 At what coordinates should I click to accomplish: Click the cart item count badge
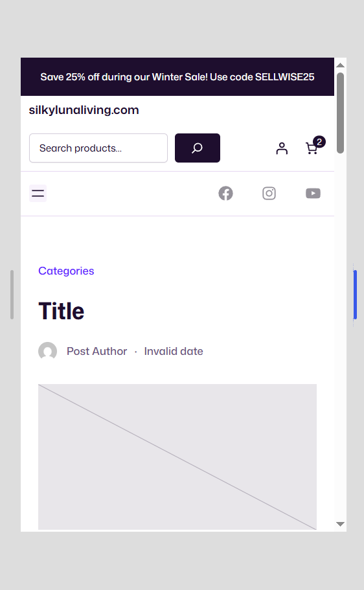coord(319,142)
